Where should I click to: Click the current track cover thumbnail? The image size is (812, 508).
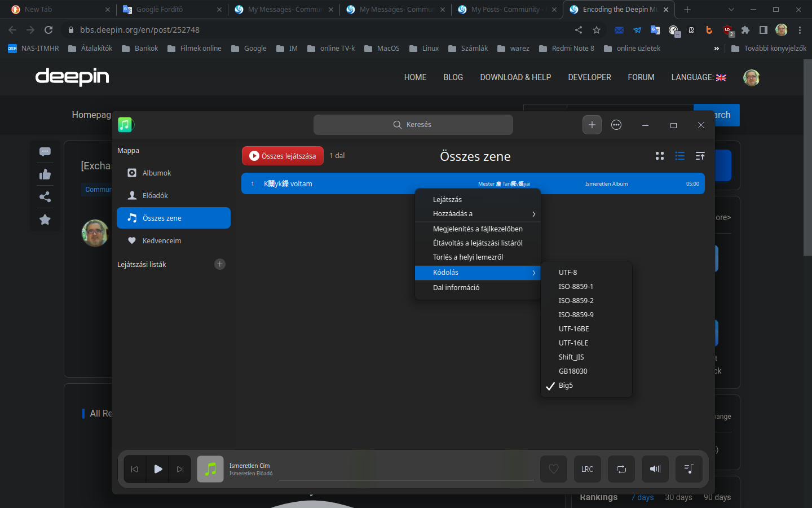(x=210, y=469)
